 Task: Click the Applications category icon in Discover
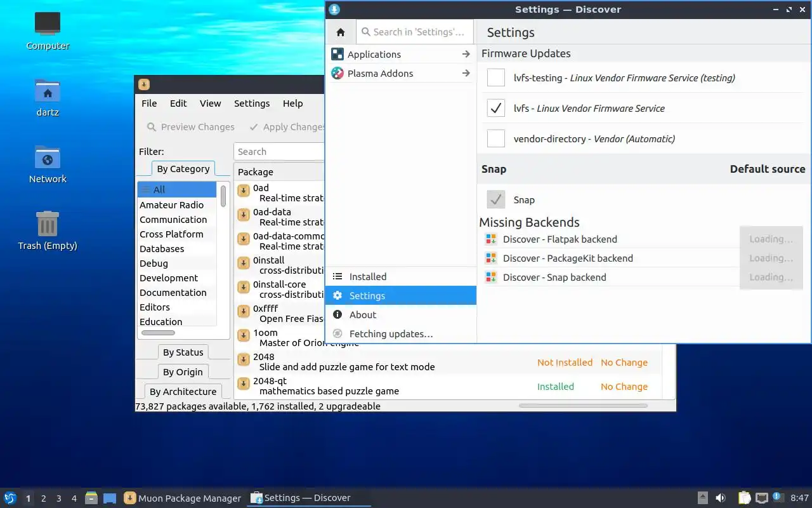pos(337,54)
